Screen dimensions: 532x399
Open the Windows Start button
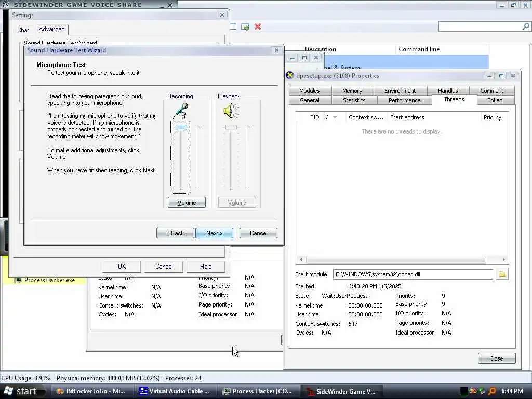22,391
